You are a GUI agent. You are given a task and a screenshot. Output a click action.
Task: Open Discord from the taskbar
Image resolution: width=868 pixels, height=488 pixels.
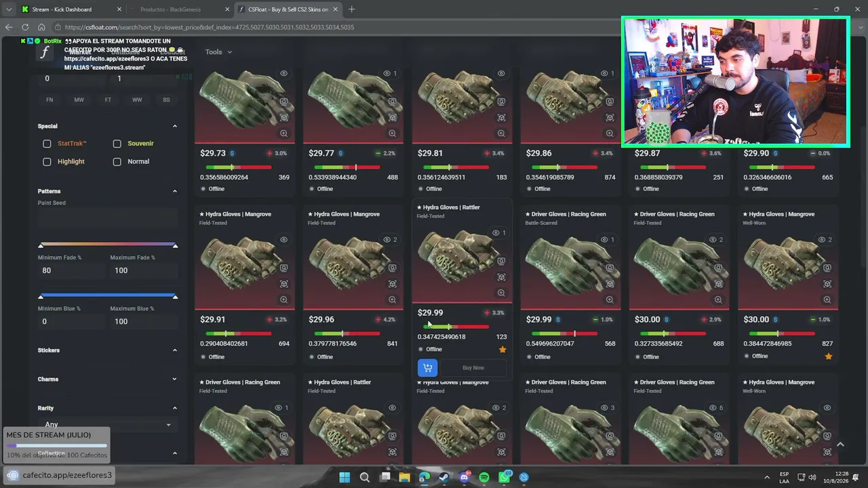click(465, 477)
